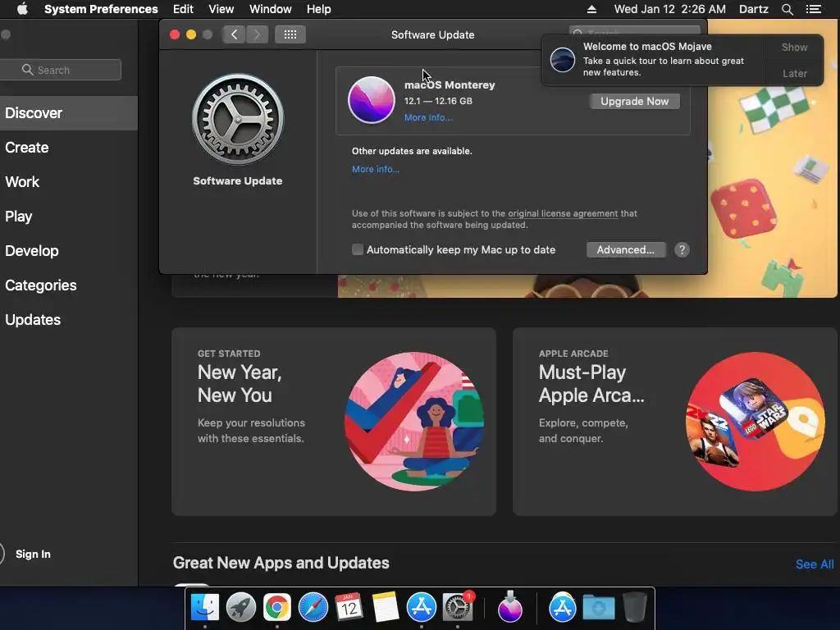Click More info under macOS Monterey
Viewport: 840px width, 630px height.
pyautogui.click(x=428, y=117)
